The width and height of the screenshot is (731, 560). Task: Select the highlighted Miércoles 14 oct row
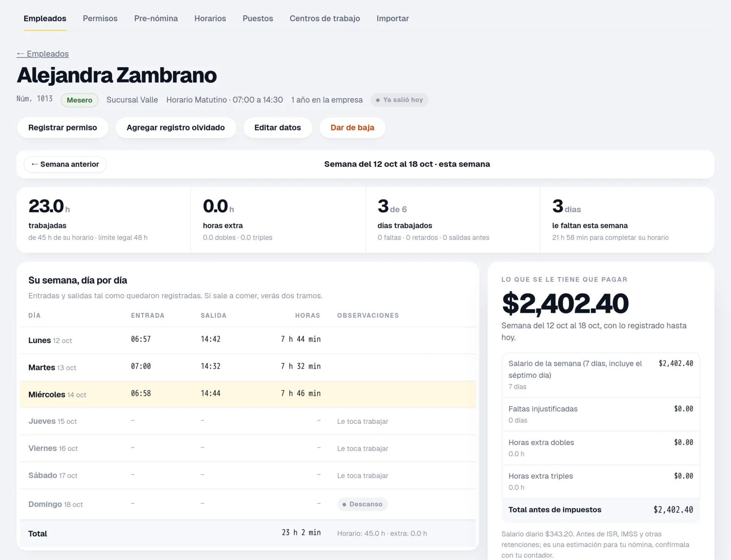click(x=248, y=394)
